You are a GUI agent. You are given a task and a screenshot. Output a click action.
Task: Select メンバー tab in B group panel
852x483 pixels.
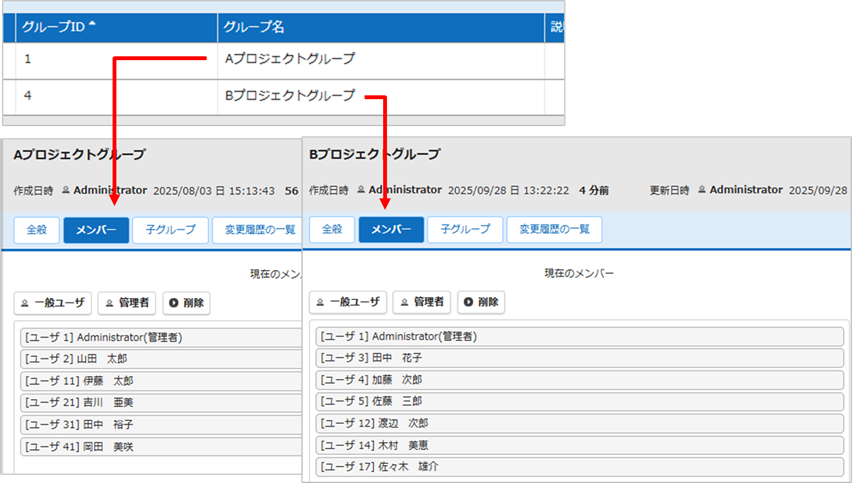[x=391, y=230]
